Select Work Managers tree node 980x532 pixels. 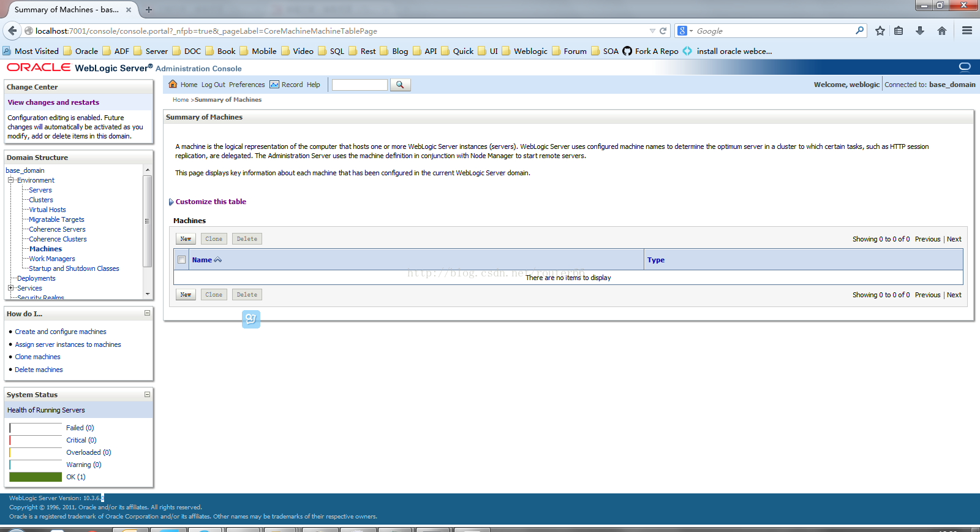[x=52, y=259]
